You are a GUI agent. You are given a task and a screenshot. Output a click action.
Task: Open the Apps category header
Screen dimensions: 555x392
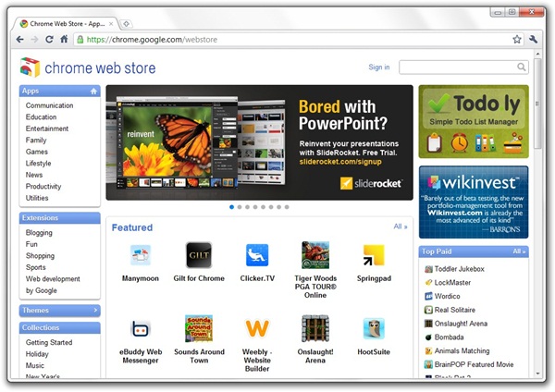[59, 91]
